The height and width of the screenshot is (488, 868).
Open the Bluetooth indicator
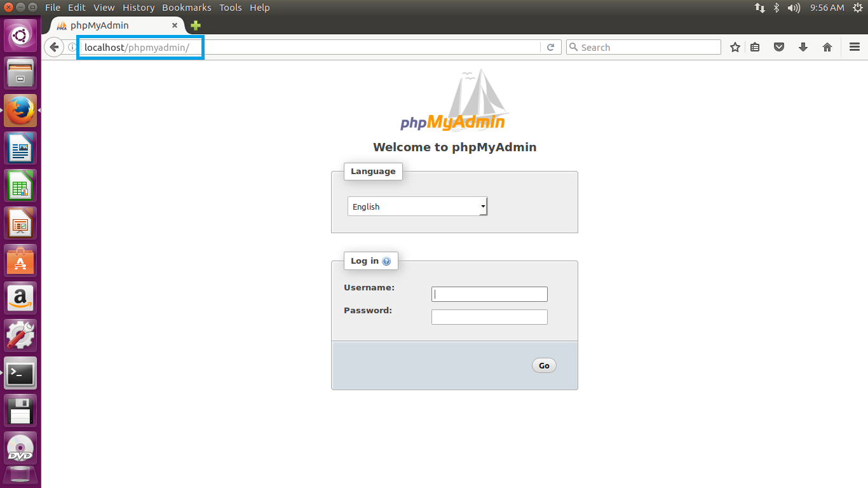[x=776, y=8]
